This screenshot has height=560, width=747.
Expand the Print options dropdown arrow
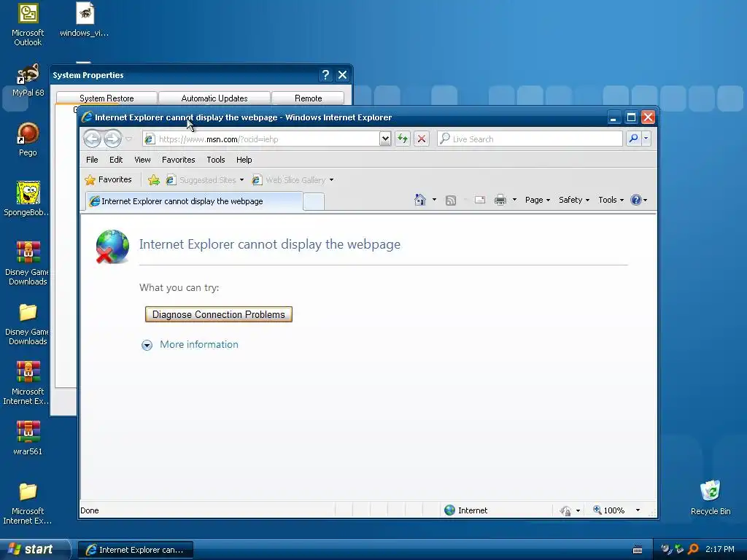pyautogui.click(x=514, y=200)
